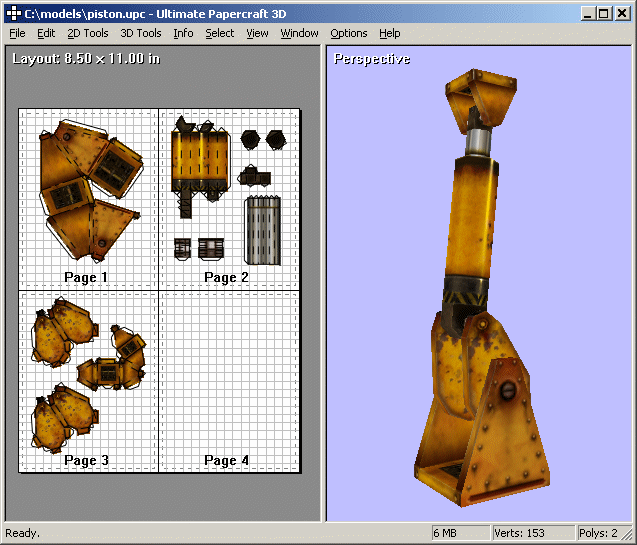The height and width of the screenshot is (545, 637).
Task: Open the Select menu
Action: (220, 33)
